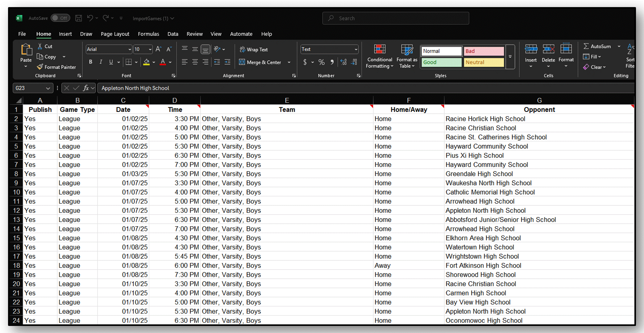Apply cell Borders icon
The height and width of the screenshot is (333, 644).
coord(129,62)
